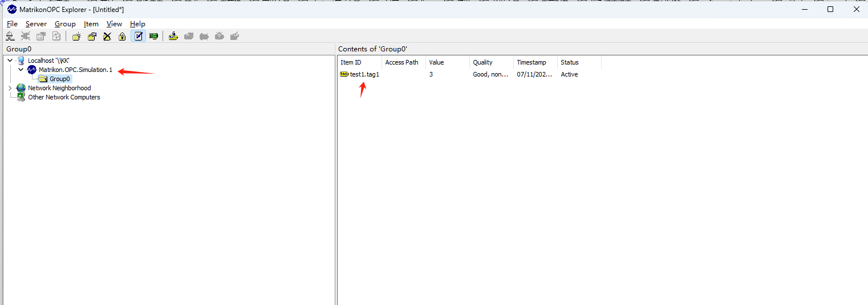The width and height of the screenshot is (868, 305).
Task: Minimize the MatrikonOPC Explorer window
Action: [x=804, y=9]
